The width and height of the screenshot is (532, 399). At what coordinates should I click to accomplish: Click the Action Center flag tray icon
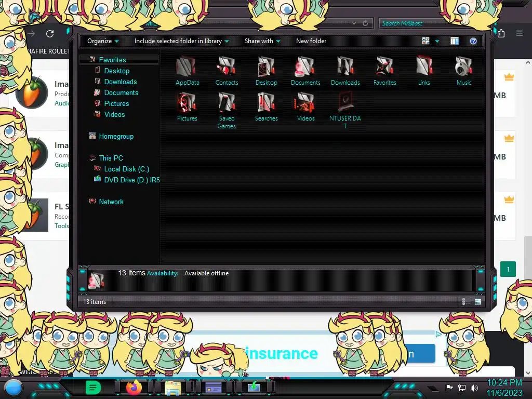[449, 388]
